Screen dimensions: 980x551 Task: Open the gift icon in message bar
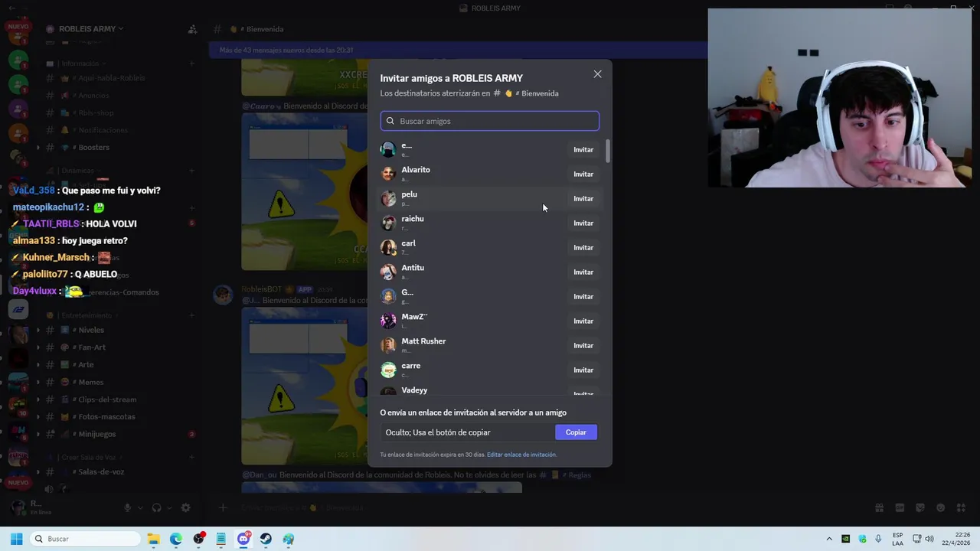pyautogui.click(x=880, y=507)
